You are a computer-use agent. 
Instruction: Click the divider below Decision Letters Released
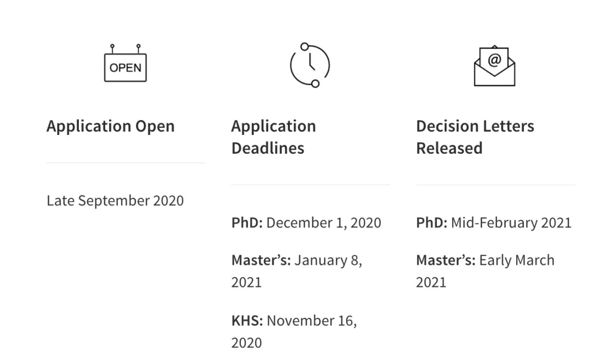496,185
